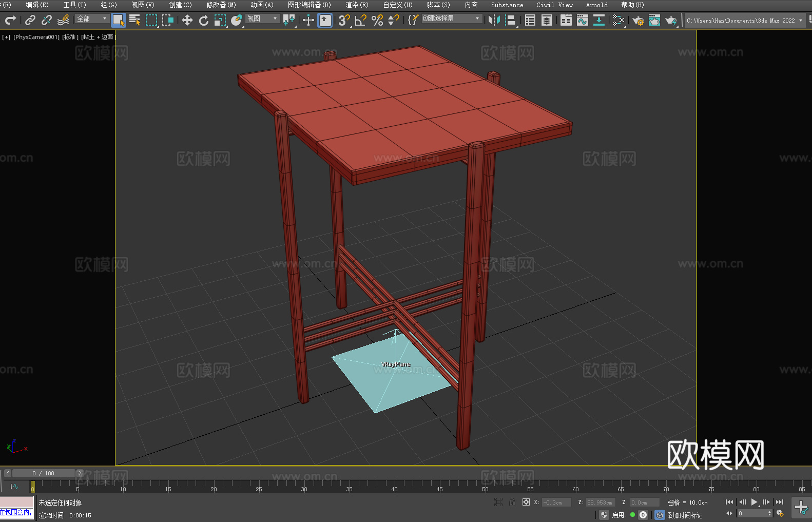The width and height of the screenshot is (812, 522).
Task: Open the 修改器(M) menu
Action: pos(221,5)
